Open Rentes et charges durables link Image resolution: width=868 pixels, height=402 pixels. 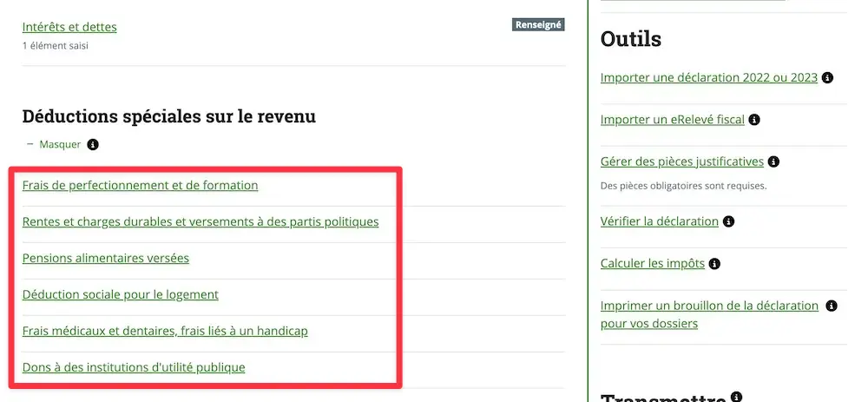pyautogui.click(x=201, y=221)
